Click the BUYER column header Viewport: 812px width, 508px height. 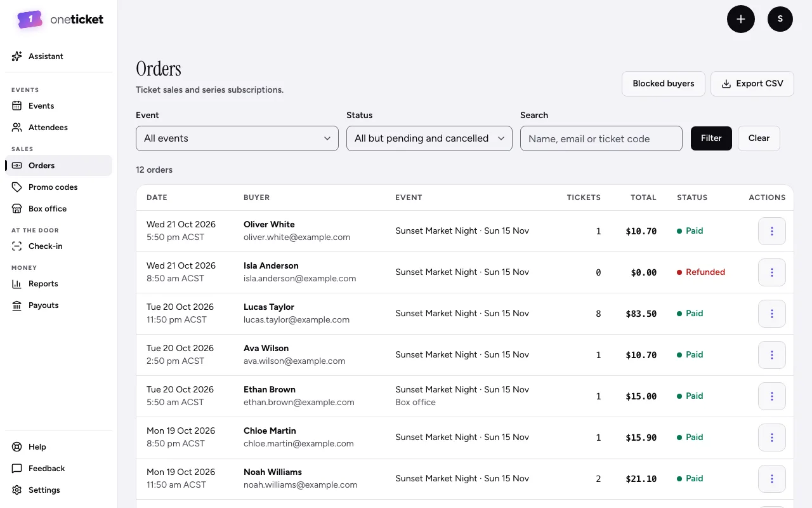tap(257, 197)
